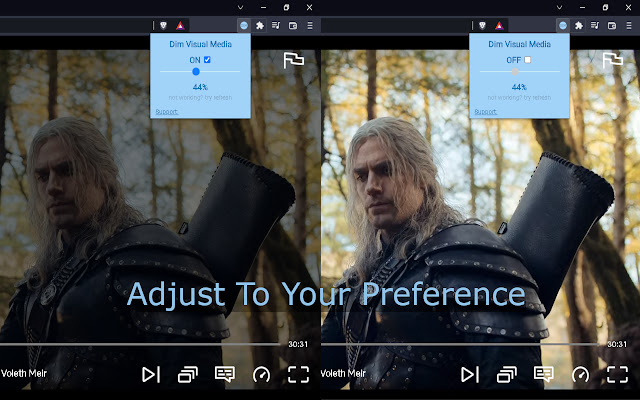Check the OFF checkbox in right popup

527,60
